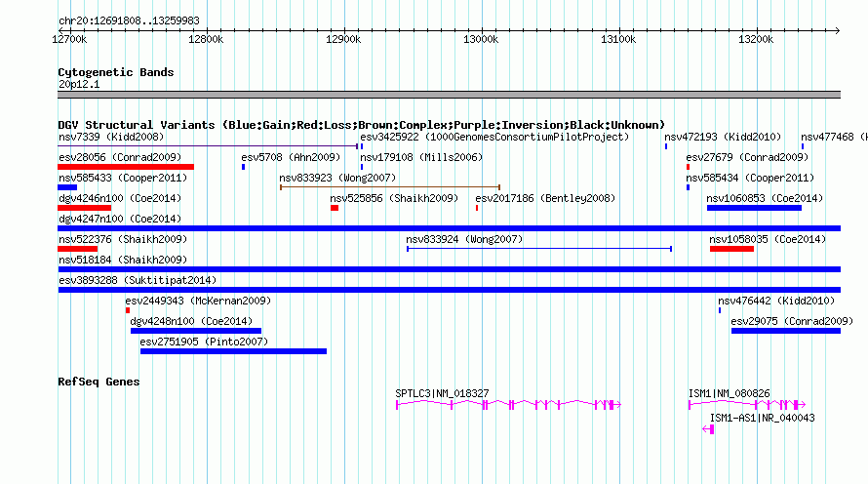Select the blue nsv585433 gain bar
This screenshot has height=484, width=868.
[67, 187]
